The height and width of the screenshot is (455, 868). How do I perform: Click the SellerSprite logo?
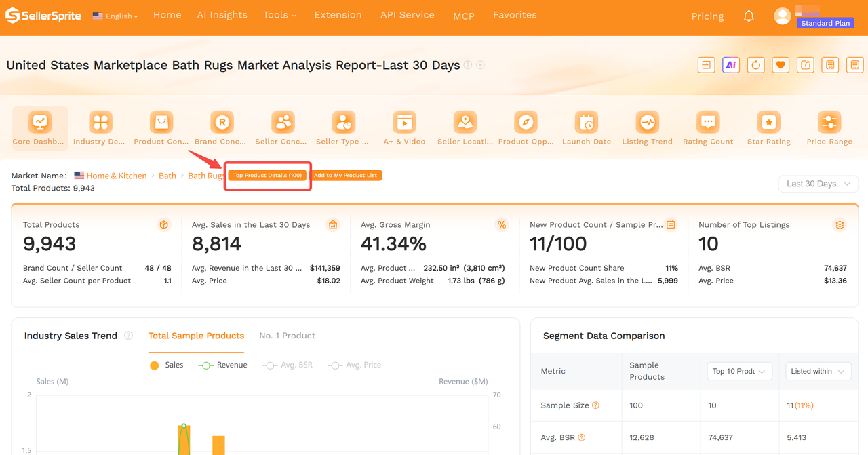pos(43,16)
